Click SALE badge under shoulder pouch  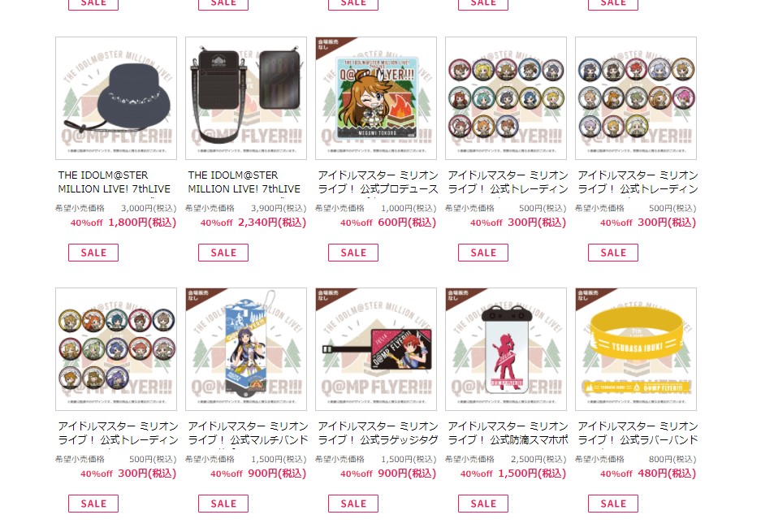(x=223, y=253)
